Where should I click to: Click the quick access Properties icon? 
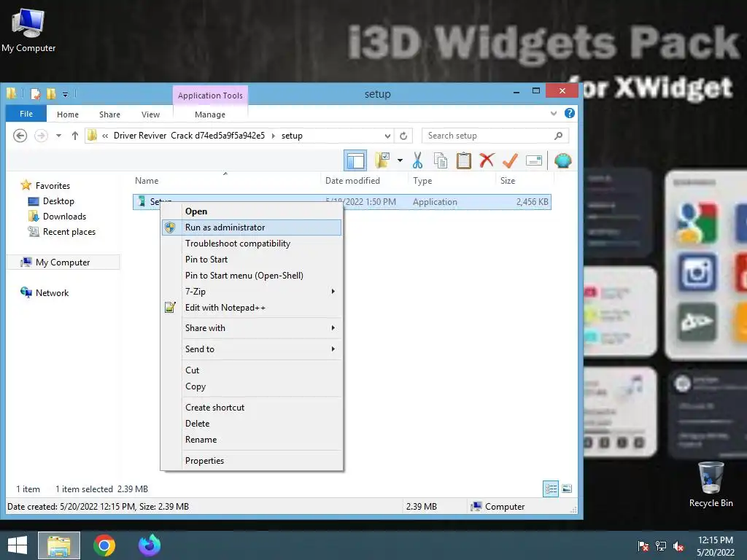click(x=36, y=94)
